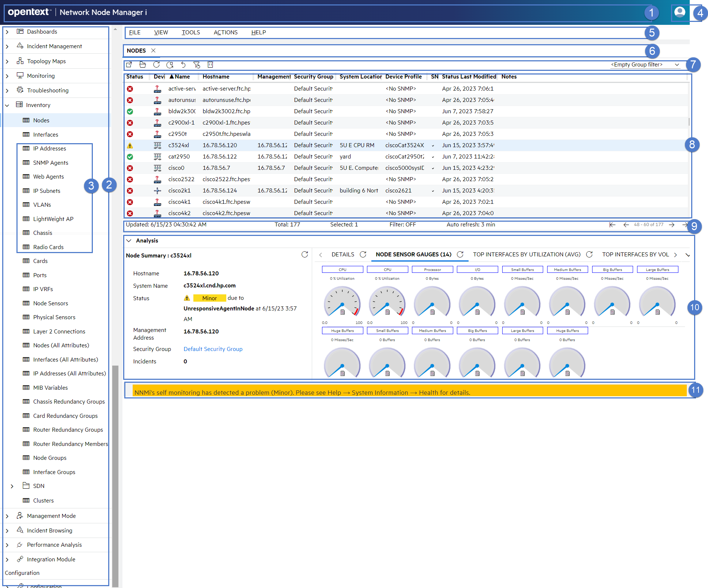Switch to the Node Sensor Gauges tab
The height and width of the screenshot is (588, 708).
pos(413,254)
